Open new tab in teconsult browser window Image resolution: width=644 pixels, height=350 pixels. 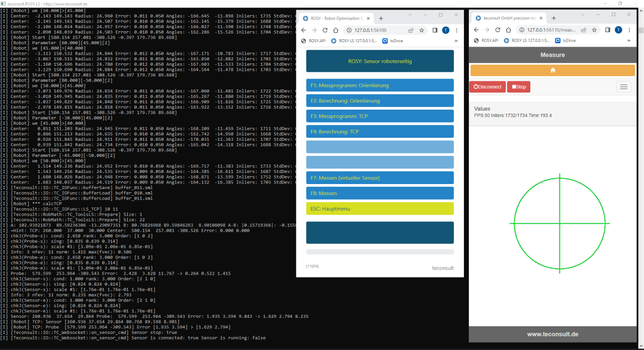pyautogui.click(x=553, y=18)
